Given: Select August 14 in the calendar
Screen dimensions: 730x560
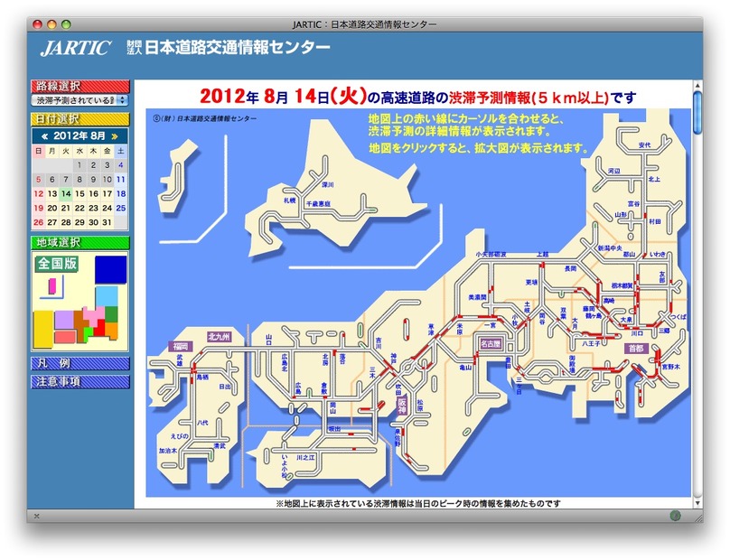Looking at the screenshot, I should pyautogui.click(x=66, y=193).
